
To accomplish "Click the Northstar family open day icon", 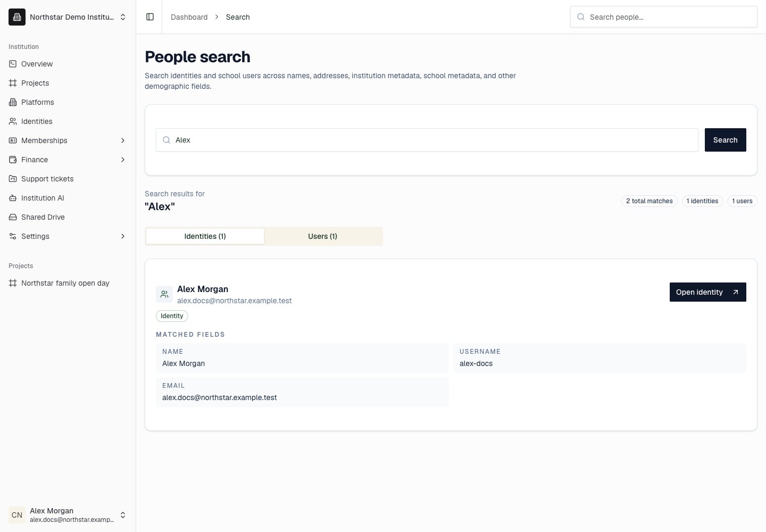I will click(x=13, y=283).
